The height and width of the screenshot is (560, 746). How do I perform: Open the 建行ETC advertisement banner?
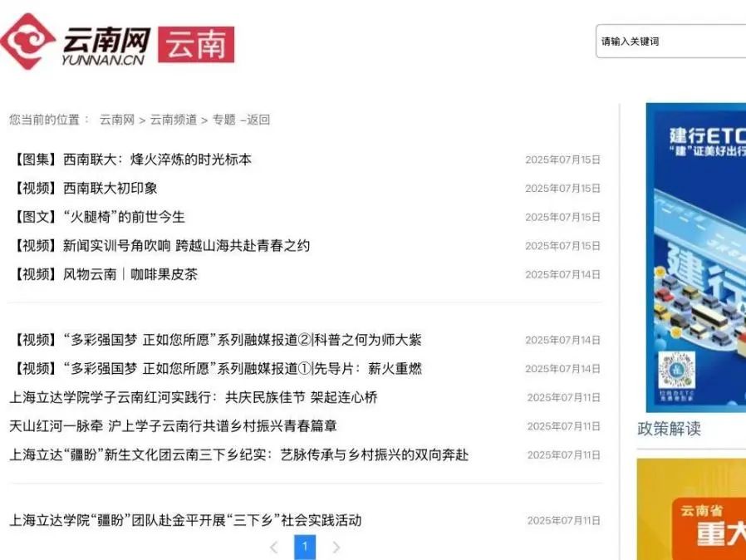point(695,249)
